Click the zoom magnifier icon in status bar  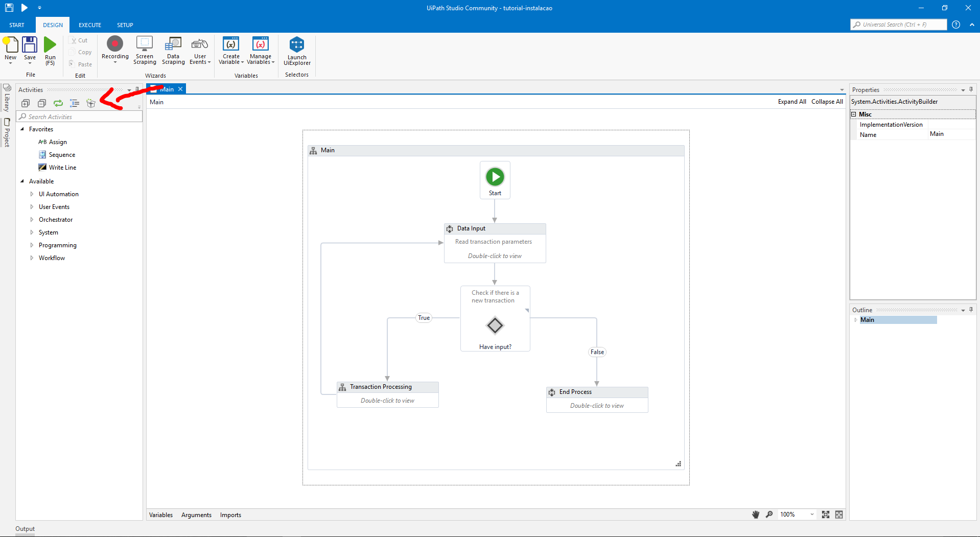tap(769, 515)
